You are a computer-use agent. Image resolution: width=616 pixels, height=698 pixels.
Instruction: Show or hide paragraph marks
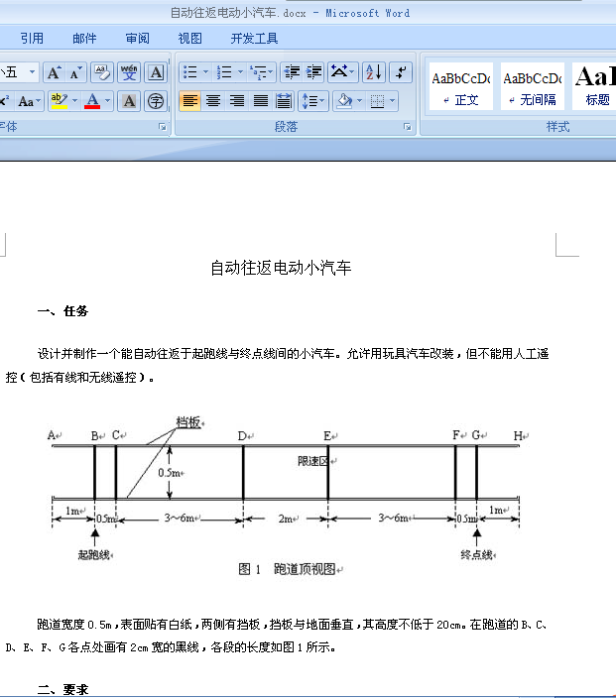[401, 72]
